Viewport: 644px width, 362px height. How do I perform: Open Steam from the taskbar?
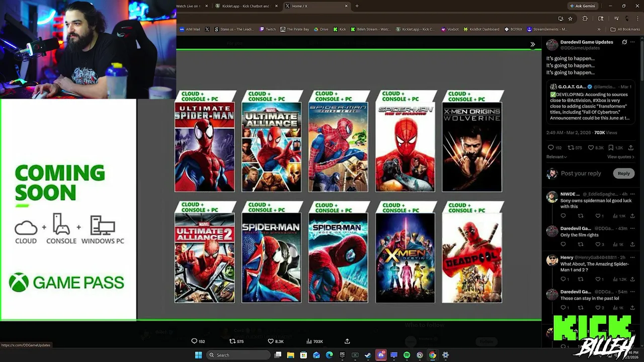coord(368,355)
